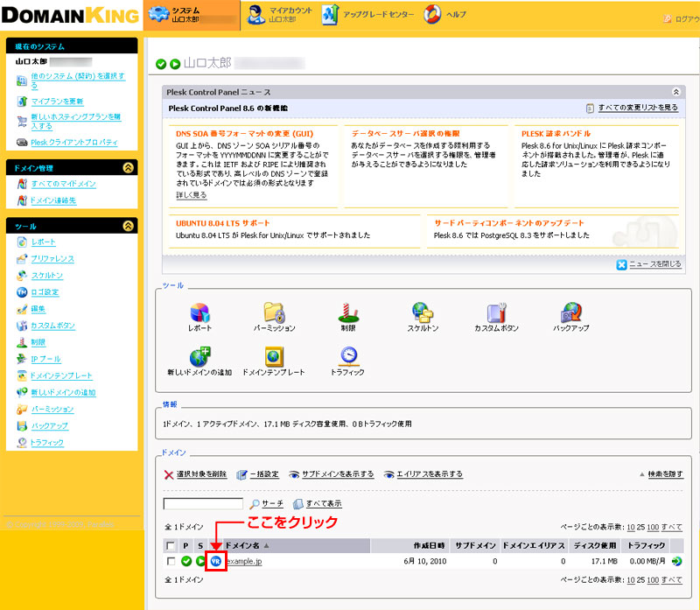Screen dimensions: 700x610
Task: Click the すべての変更リストを見る link
Action: click(x=638, y=108)
